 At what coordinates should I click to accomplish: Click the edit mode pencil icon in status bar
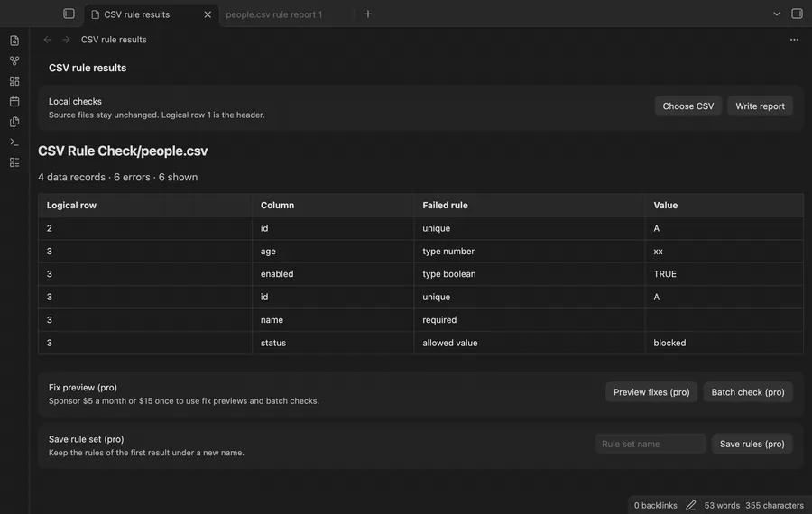(x=691, y=505)
